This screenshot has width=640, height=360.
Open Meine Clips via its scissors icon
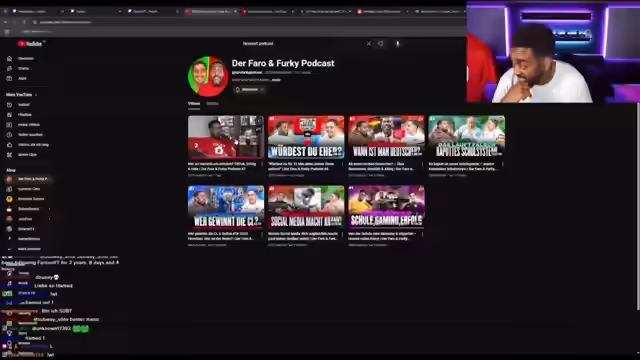click(9, 155)
